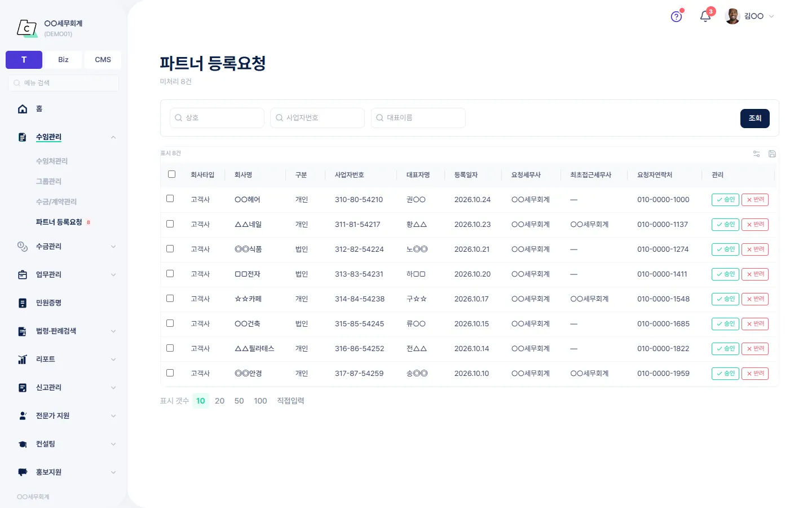Approve (승인) the OO헤어 request
The height and width of the screenshot is (508, 812).
[725, 200]
